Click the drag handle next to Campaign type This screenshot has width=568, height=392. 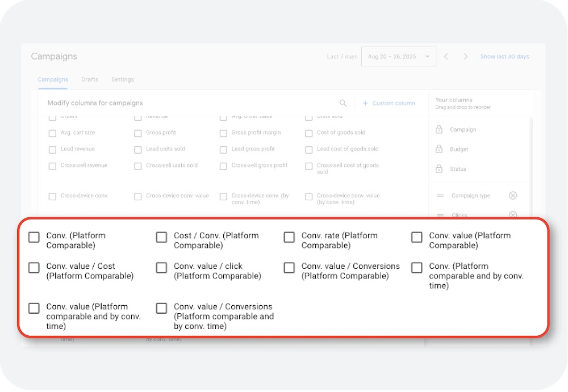[440, 195]
